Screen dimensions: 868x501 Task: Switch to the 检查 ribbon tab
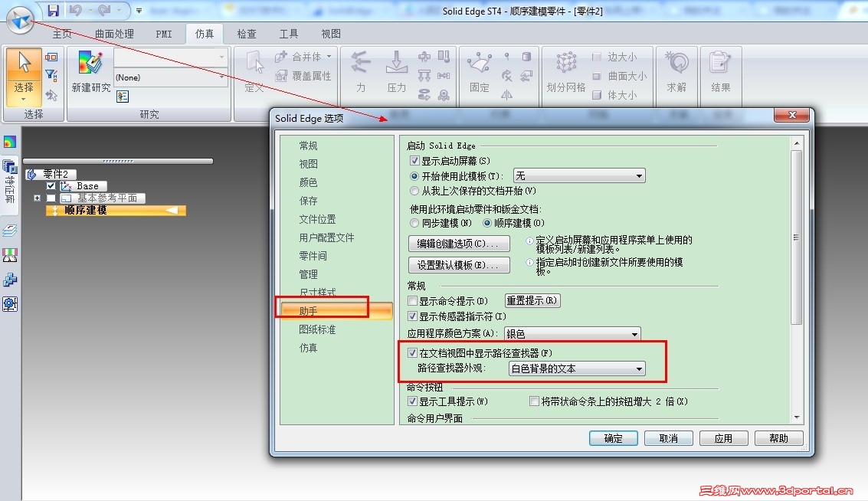(x=247, y=34)
